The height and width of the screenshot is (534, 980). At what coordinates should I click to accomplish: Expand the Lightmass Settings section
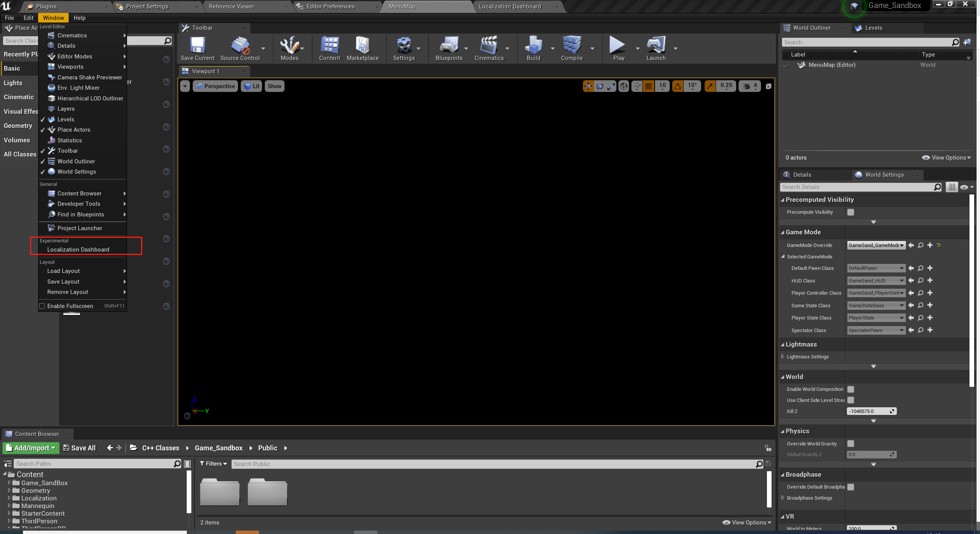tap(782, 357)
